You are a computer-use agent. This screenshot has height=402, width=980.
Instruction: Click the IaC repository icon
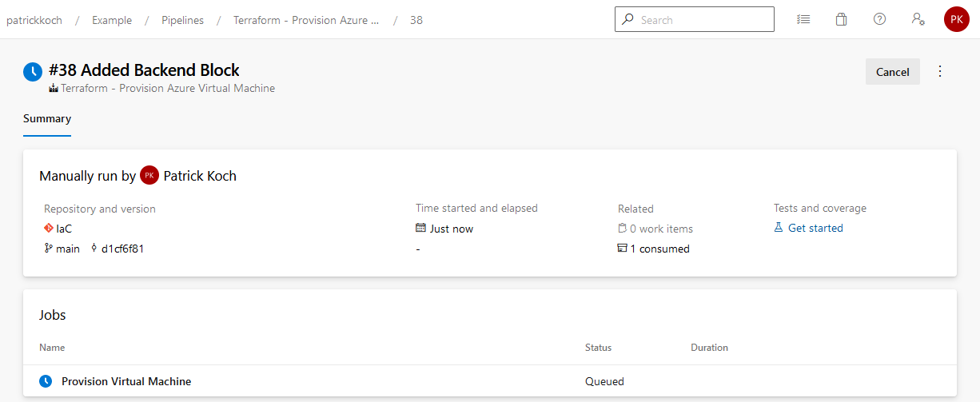click(x=49, y=229)
